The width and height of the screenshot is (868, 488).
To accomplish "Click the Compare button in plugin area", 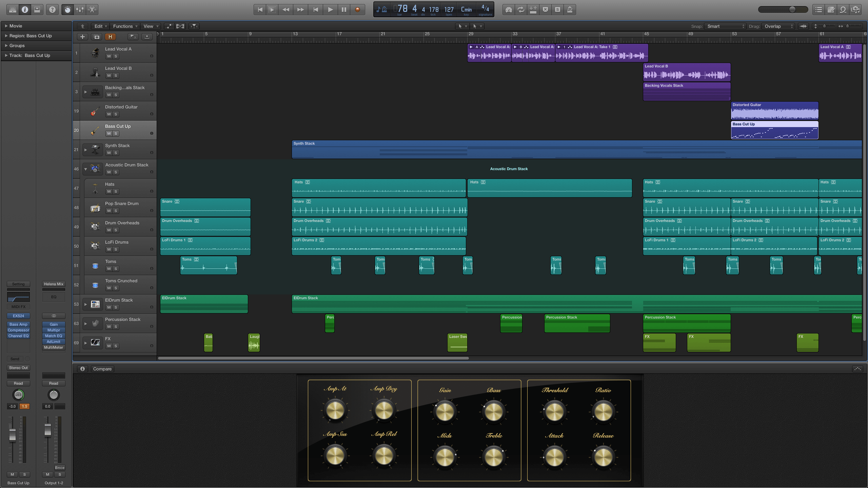I will pyautogui.click(x=102, y=368).
